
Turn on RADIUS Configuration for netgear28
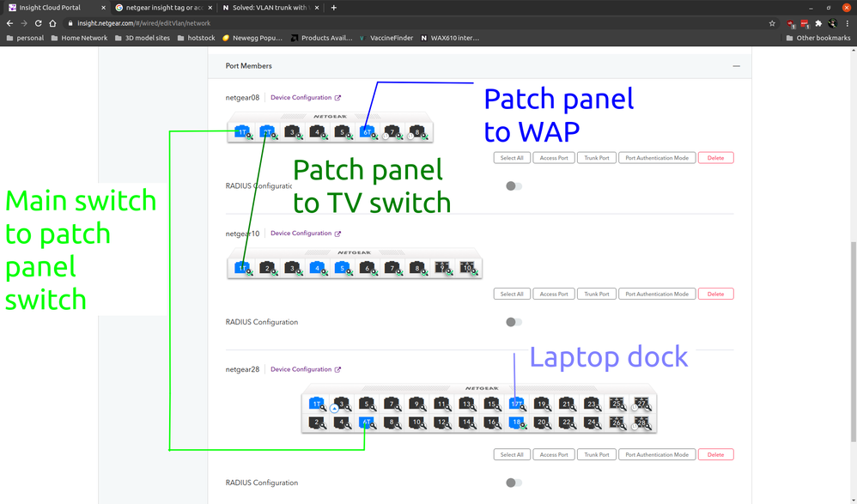(x=514, y=483)
